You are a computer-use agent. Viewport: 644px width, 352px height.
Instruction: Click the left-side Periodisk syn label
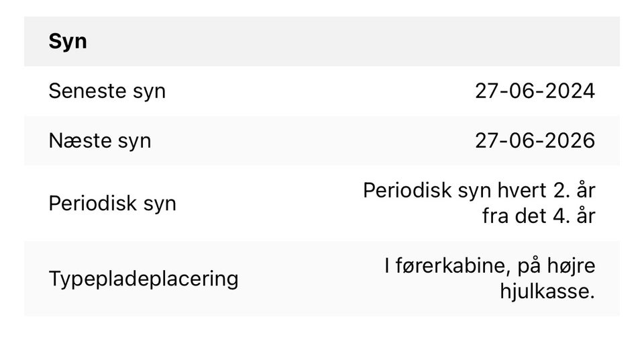coord(112,203)
